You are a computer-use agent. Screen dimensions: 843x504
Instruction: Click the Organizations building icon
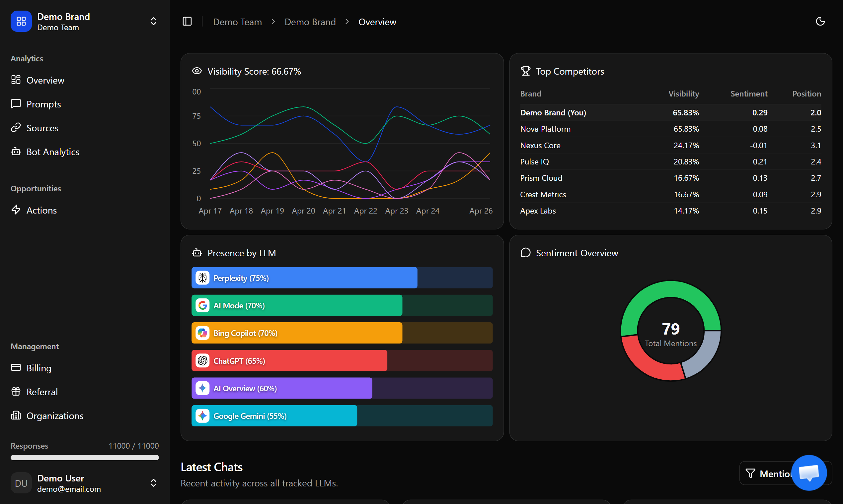click(x=16, y=415)
